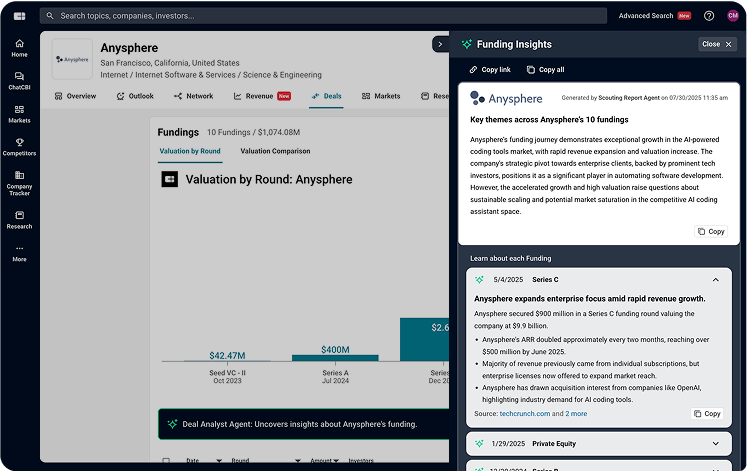Click the More ellipsis in sidebar
This screenshot has width=747, height=471.
pos(19,253)
